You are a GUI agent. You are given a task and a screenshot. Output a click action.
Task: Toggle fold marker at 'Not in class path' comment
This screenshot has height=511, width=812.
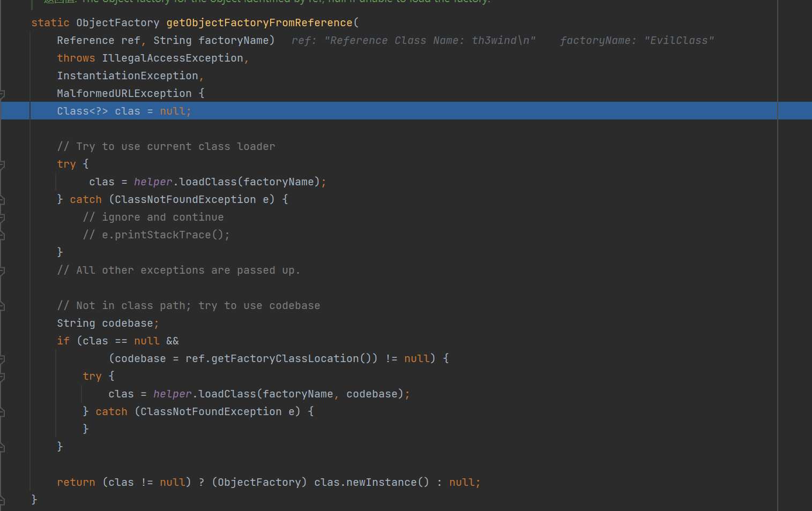point(2,306)
